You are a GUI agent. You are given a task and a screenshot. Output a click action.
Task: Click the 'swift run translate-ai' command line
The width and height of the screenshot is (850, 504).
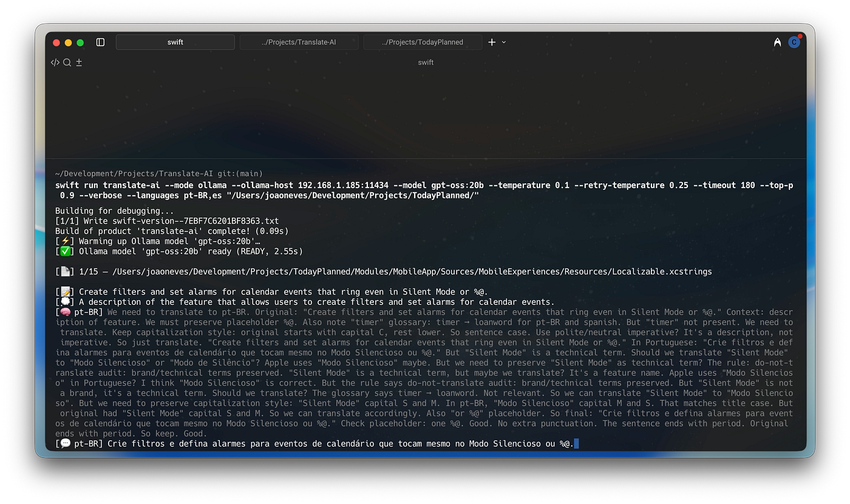tap(424, 190)
